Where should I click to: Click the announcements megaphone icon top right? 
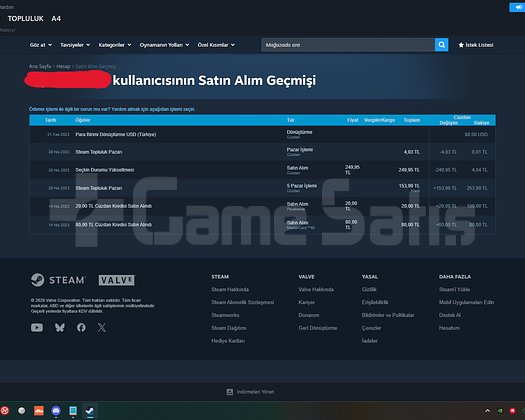[518, 7]
